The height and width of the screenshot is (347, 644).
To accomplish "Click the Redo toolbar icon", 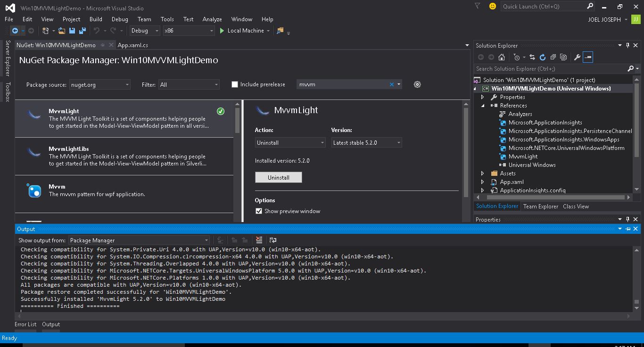I will (113, 31).
